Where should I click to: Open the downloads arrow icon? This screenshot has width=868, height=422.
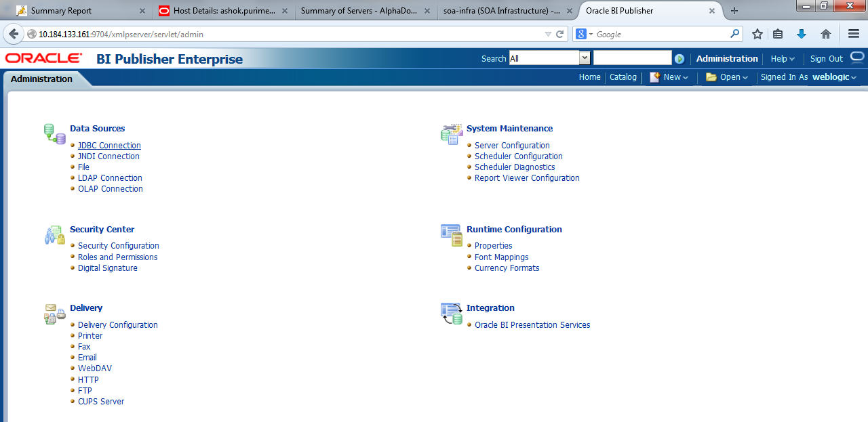tap(802, 34)
